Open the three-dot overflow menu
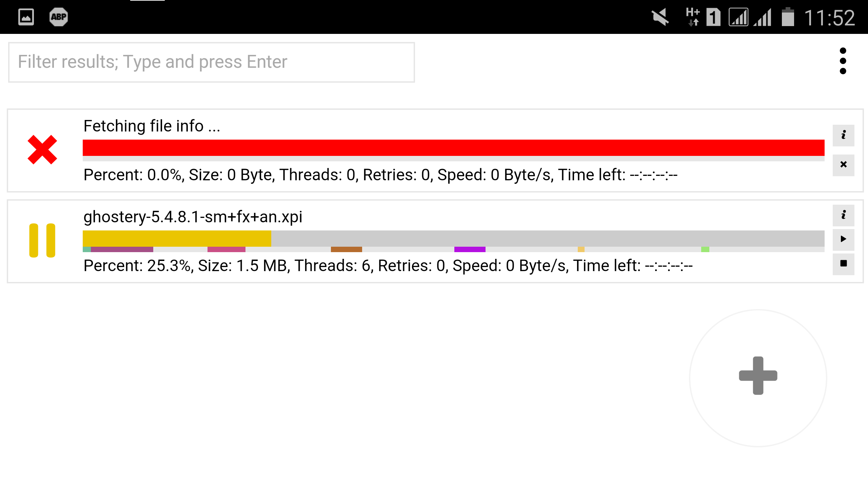The width and height of the screenshot is (868, 488). [843, 61]
